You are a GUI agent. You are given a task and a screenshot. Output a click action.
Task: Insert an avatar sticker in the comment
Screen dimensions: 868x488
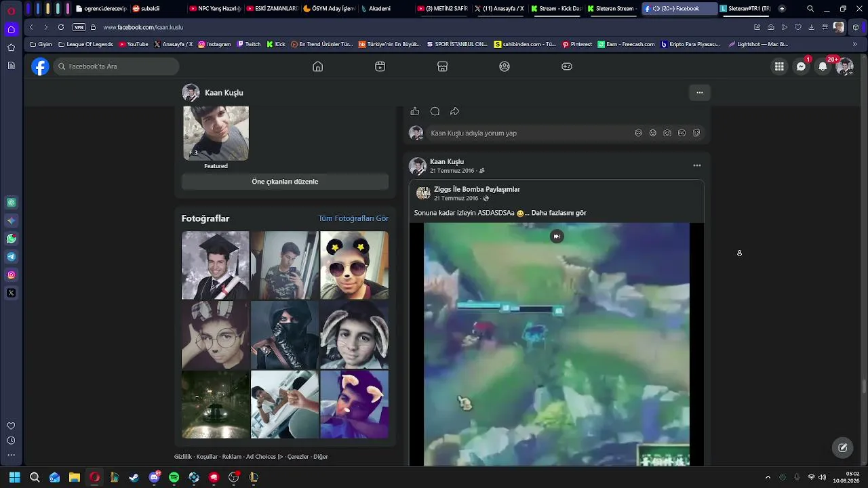click(x=638, y=133)
